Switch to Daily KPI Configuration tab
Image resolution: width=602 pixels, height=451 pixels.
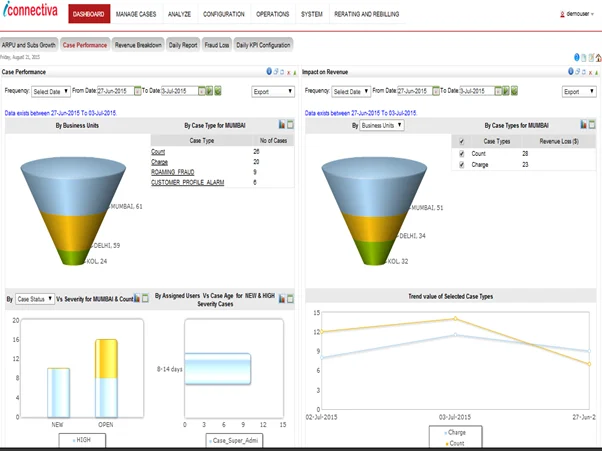coord(263,45)
